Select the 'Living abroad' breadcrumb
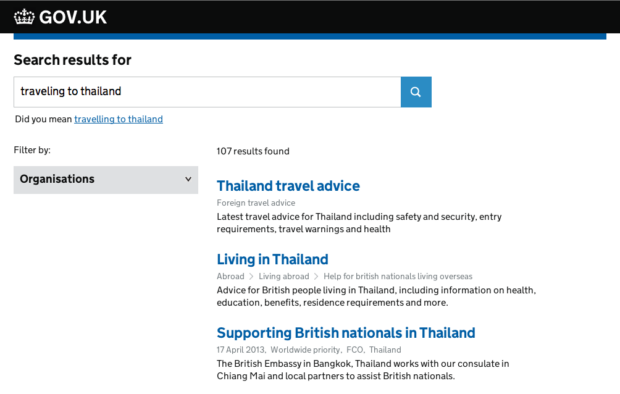This screenshot has width=620, height=394. 284,276
